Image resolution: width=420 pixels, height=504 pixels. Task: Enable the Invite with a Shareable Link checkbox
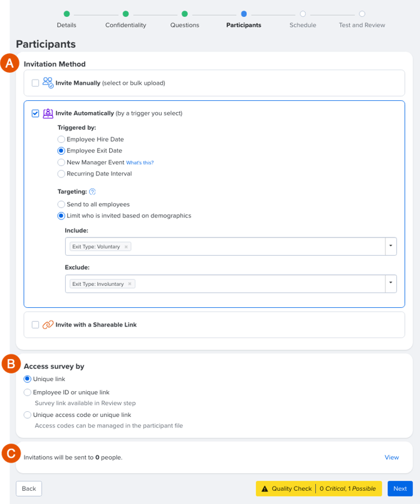click(35, 325)
